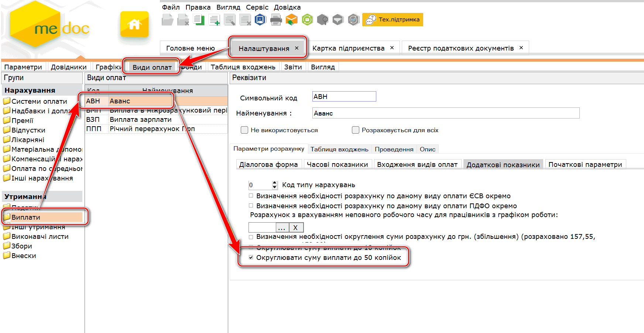Open Тех.підтримка support chat
This screenshot has height=333, width=644.
[x=393, y=20]
